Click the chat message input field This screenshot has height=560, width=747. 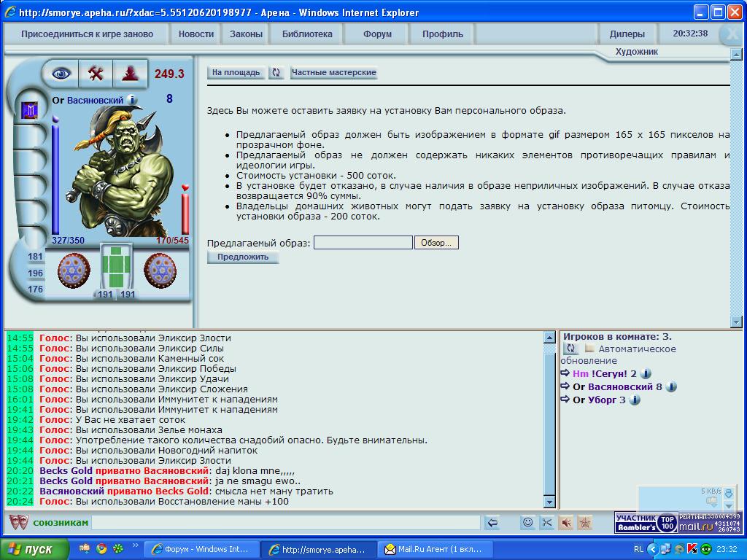point(286,522)
